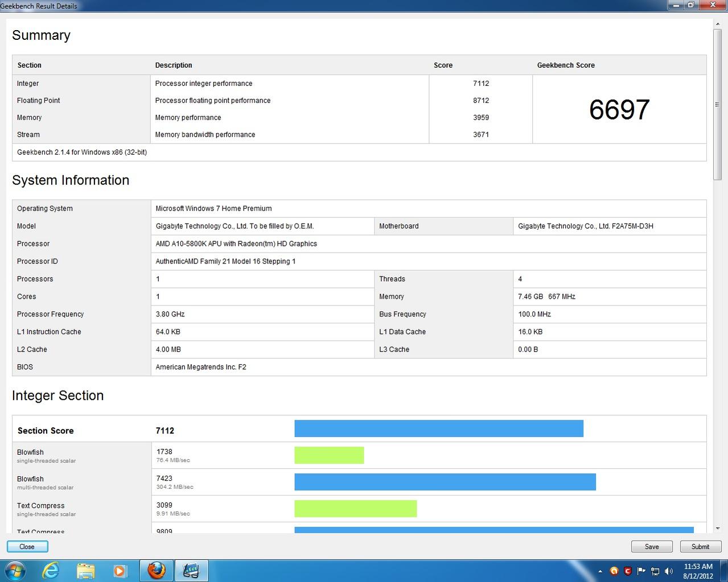The height and width of the screenshot is (582, 728).
Task: Select 'Microsoft Windows 7 Home Premium' value
Action: (213, 208)
